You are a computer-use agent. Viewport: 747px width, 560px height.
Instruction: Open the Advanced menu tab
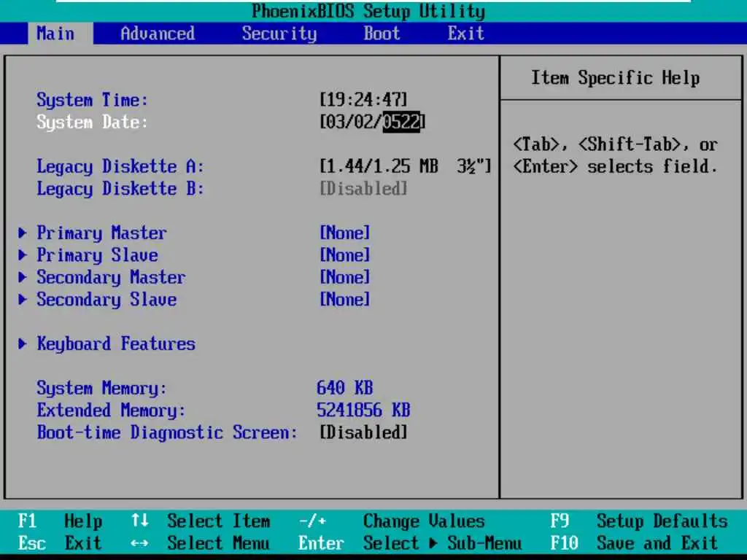point(158,34)
